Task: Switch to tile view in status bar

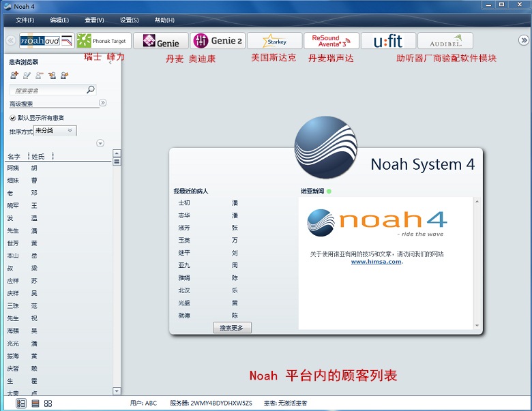Action: tap(48, 404)
